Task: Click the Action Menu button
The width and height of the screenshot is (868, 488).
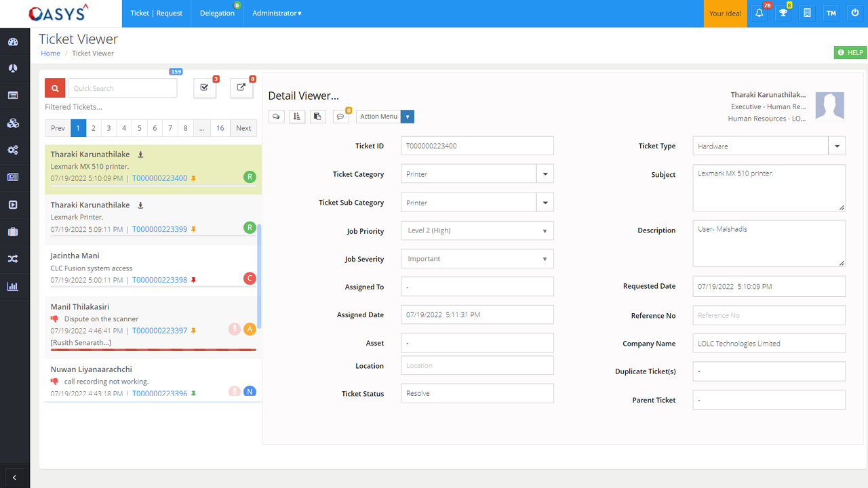Action: pos(378,117)
